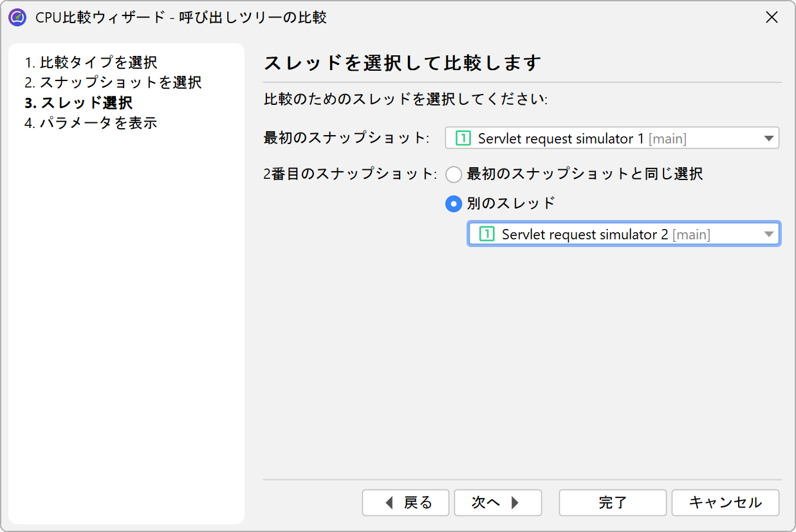Select step 3. スレッド選択
Image resolution: width=796 pixels, height=532 pixels.
point(79,103)
